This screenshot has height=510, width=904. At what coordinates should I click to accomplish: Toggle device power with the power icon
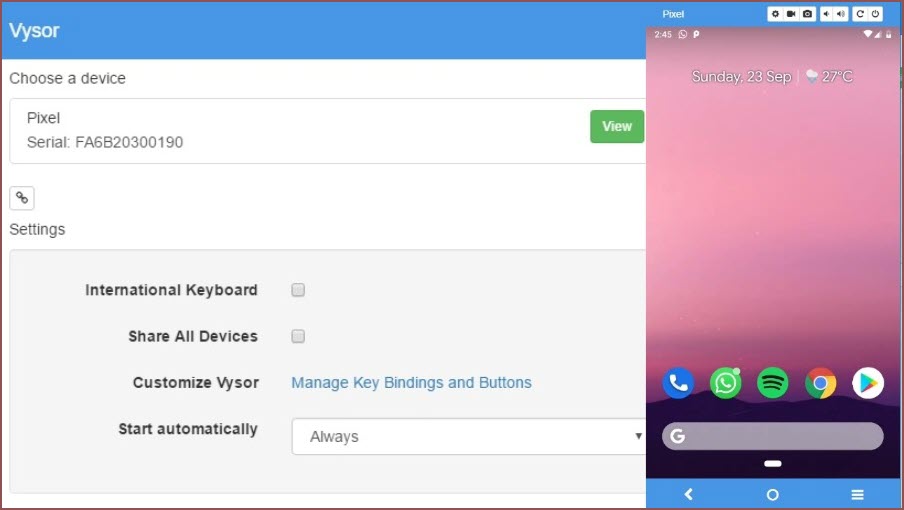[x=875, y=14]
